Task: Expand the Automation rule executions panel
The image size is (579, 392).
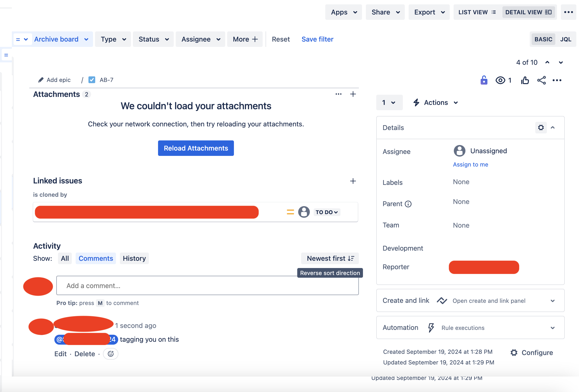Action: click(552, 328)
